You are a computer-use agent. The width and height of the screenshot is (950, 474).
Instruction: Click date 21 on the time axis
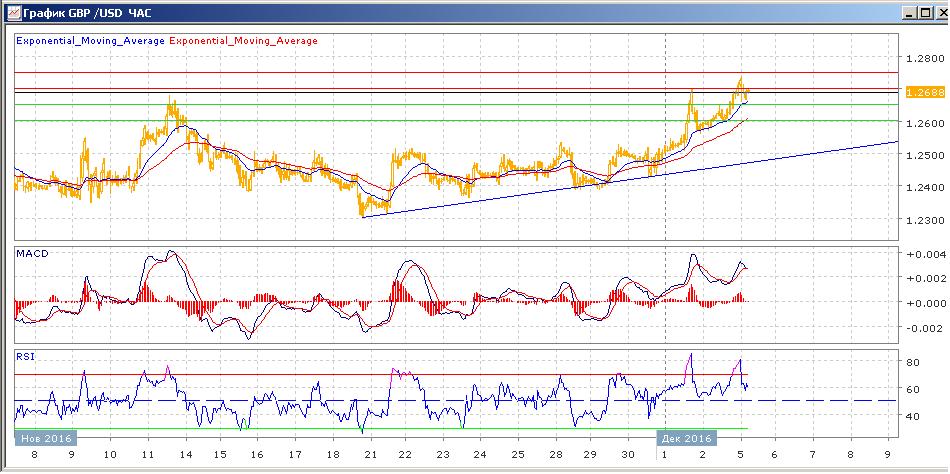(367, 454)
